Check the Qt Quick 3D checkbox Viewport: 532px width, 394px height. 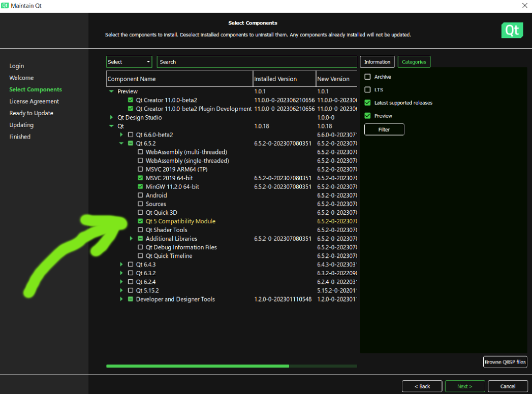tap(140, 213)
